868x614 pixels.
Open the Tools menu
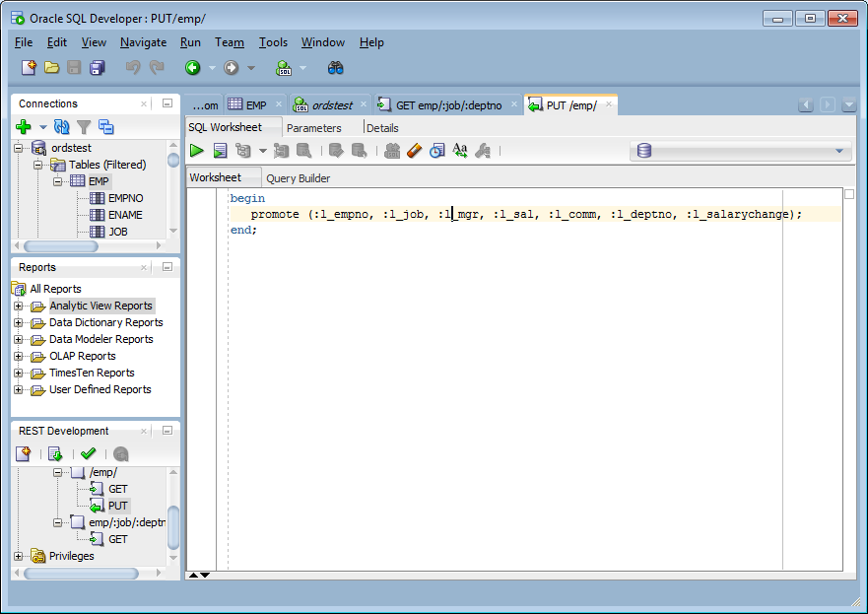(273, 42)
